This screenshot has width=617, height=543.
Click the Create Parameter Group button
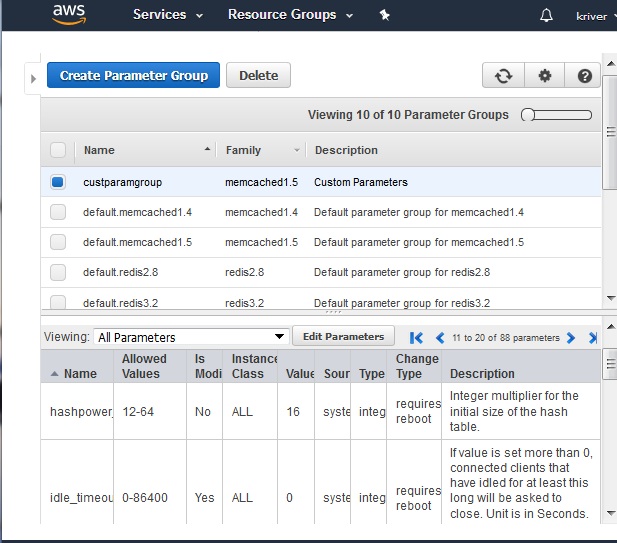coord(134,75)
